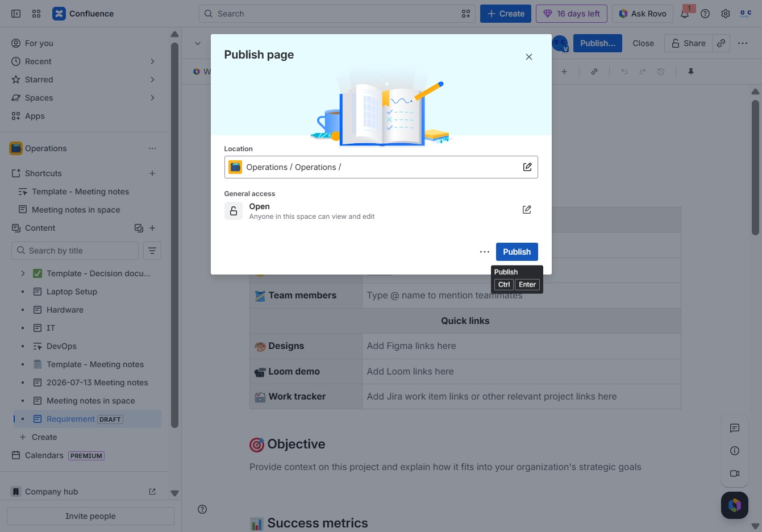Open more publish options ellipsis

[485, 252]
